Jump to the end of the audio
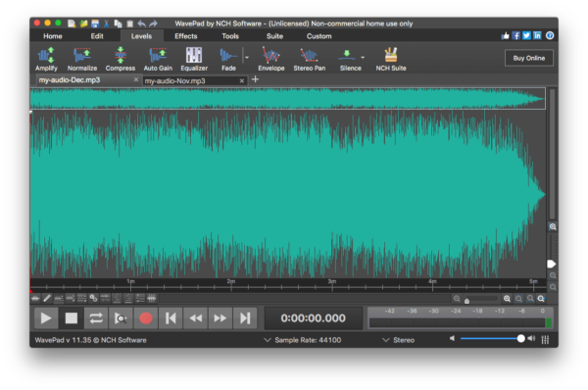 (x=245, y=318)
